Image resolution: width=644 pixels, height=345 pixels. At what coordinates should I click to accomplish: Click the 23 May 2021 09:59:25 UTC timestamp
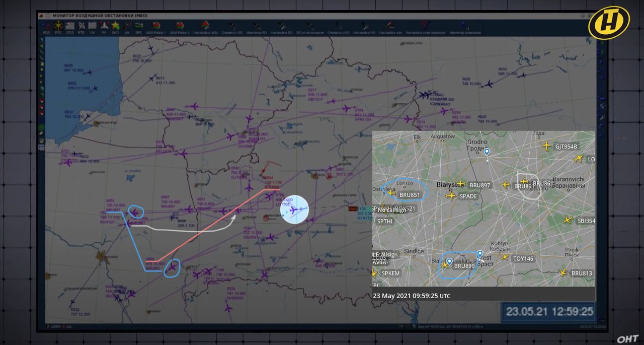[x=412, y=295]
